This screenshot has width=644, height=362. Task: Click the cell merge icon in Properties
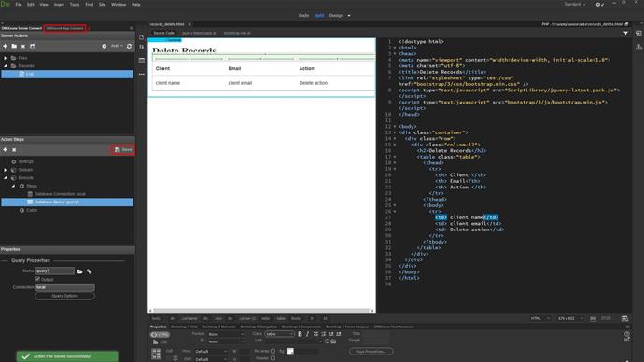[x=156, y=354]
